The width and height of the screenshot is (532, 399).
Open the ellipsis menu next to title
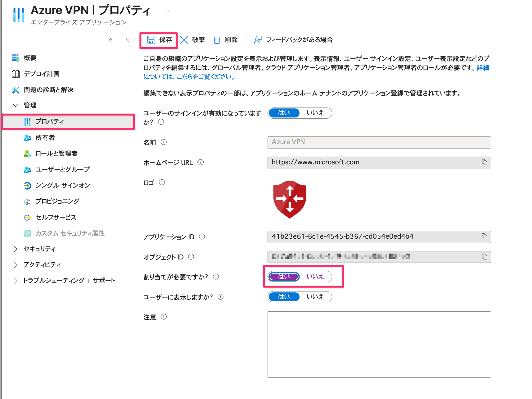pyautogui.click(x=166, y=11)
